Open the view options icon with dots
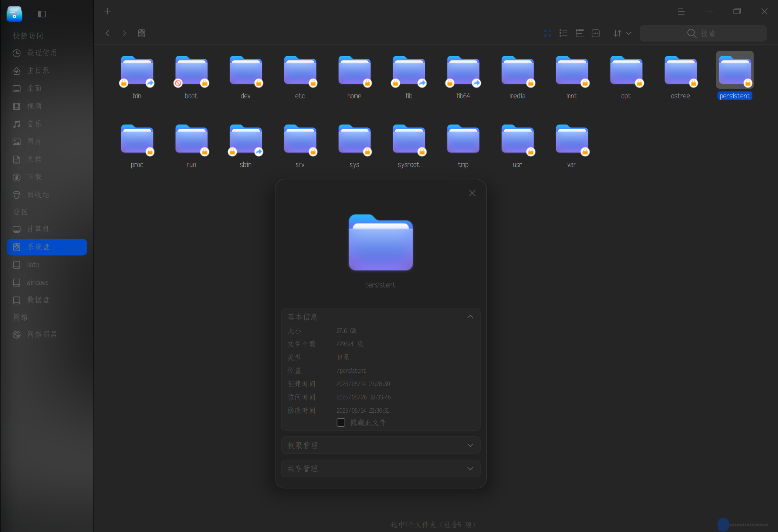This screenshot has height=532, width=778. click(x=596, y=33)
